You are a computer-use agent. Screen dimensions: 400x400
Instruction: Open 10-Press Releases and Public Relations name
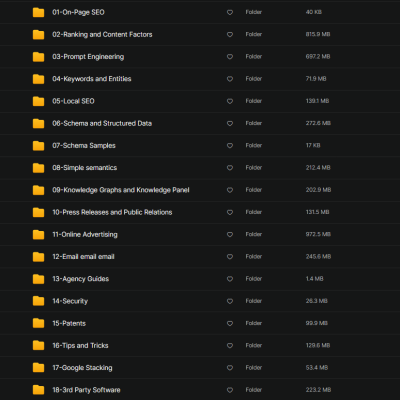tap(112, 212)
